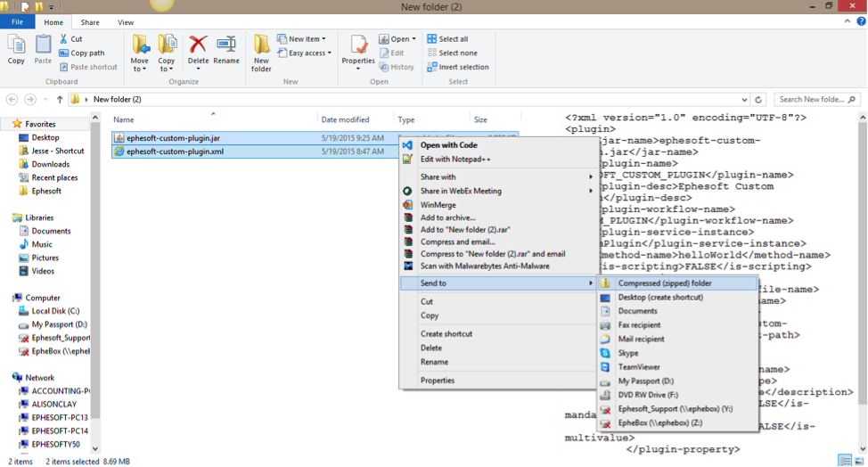Open EPHESOFT-PC13 under Network

coord(59,418)
